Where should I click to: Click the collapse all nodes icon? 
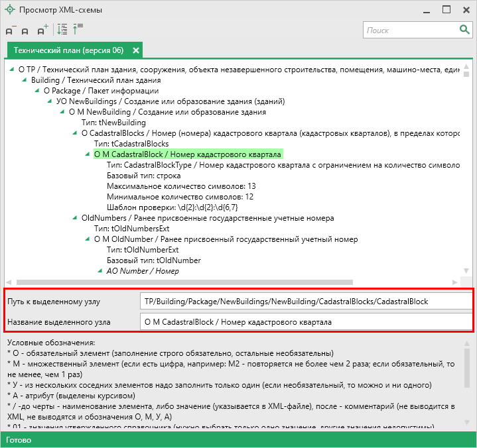click(x=78, y=30)
